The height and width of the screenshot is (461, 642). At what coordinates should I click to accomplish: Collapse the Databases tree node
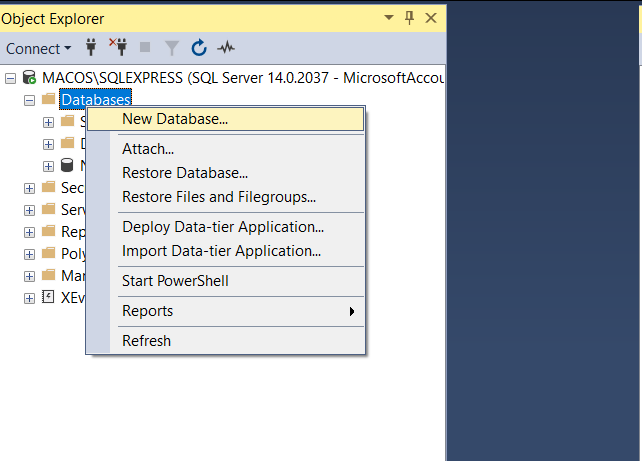click(29, 100)
